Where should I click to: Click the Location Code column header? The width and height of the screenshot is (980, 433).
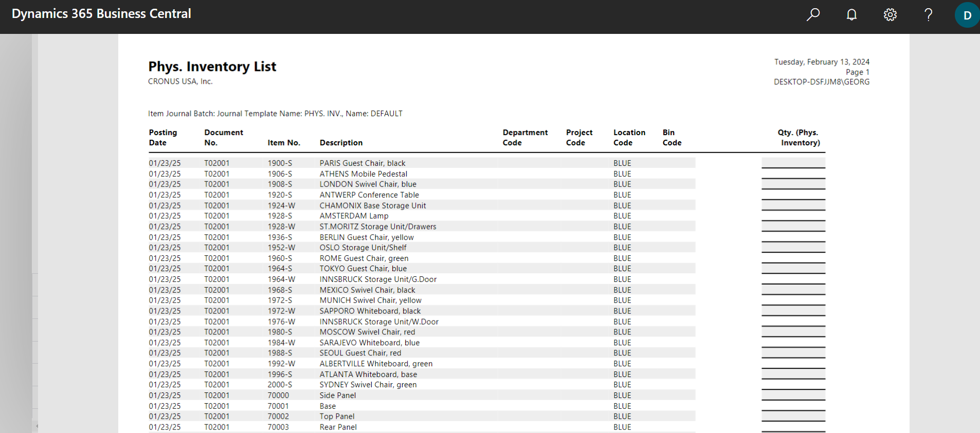629,138
